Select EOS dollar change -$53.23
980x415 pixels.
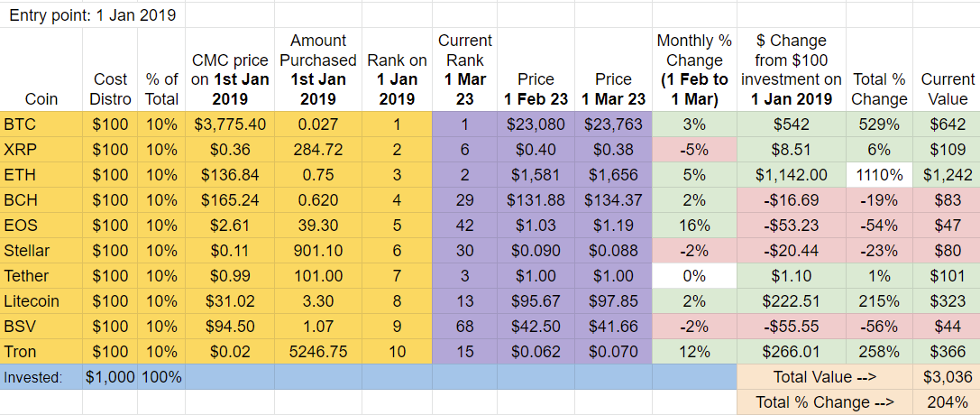[x=792, y=225]
